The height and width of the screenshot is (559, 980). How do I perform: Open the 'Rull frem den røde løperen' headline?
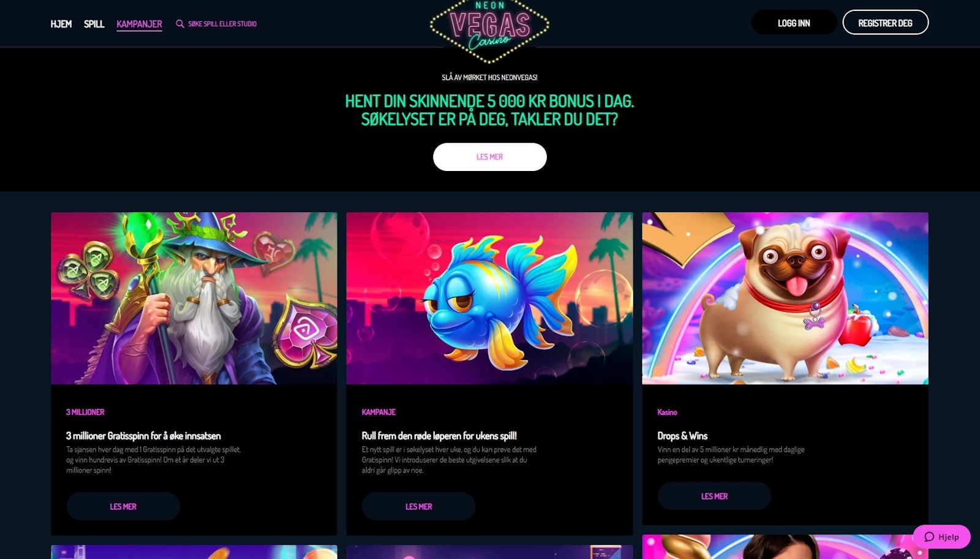pos(439,436)
